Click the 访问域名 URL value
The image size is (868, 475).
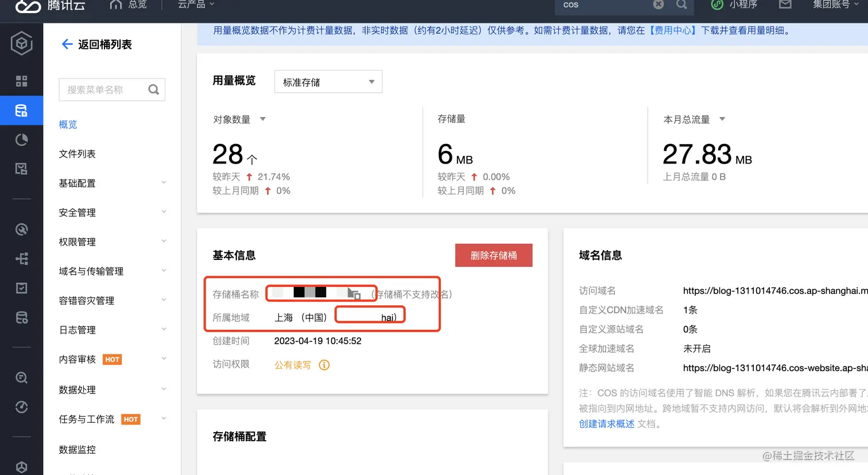pos(775,291)
